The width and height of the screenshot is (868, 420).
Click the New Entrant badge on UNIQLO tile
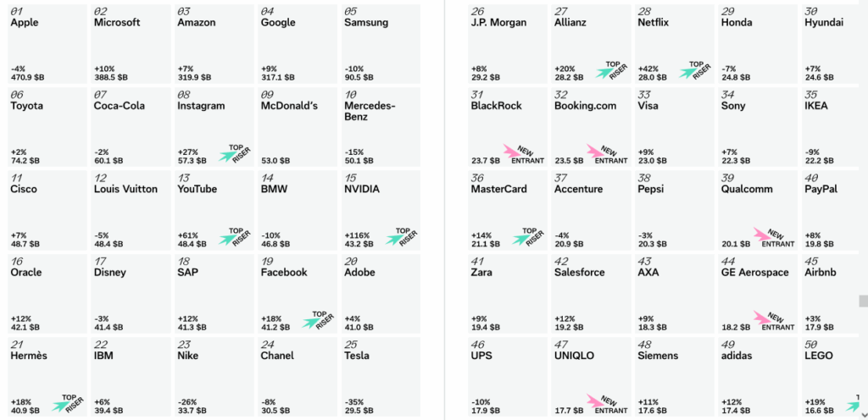point(604,403)
